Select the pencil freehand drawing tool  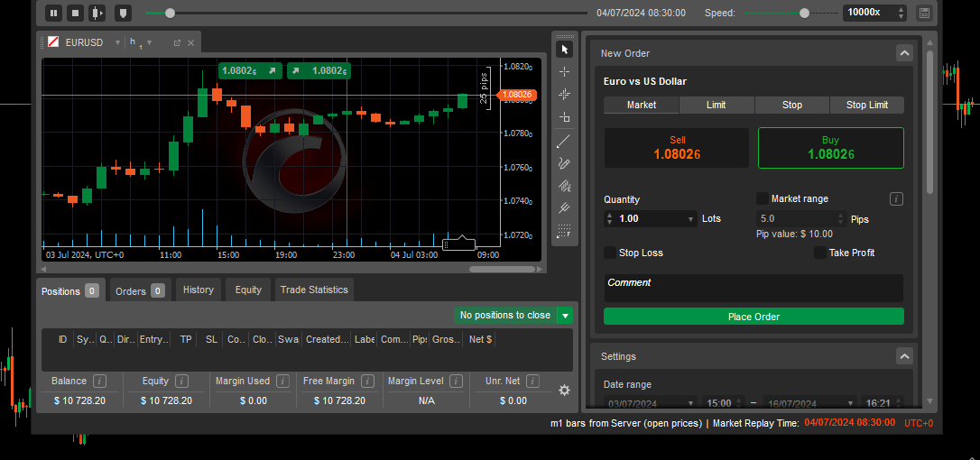point(564,164)
